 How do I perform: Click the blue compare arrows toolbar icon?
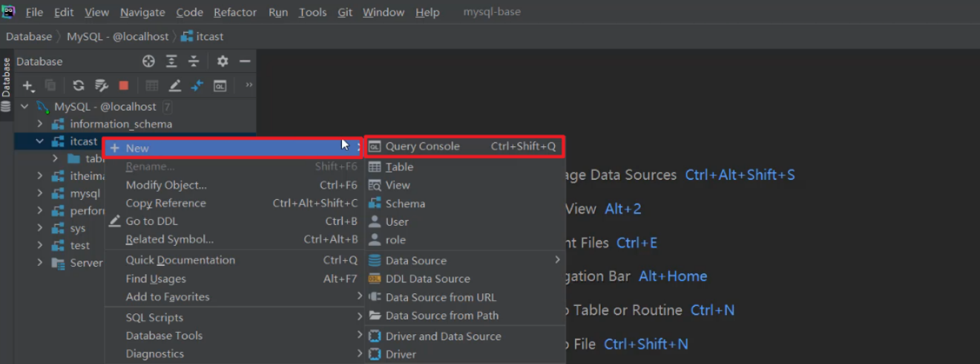[x=197, y=85]
